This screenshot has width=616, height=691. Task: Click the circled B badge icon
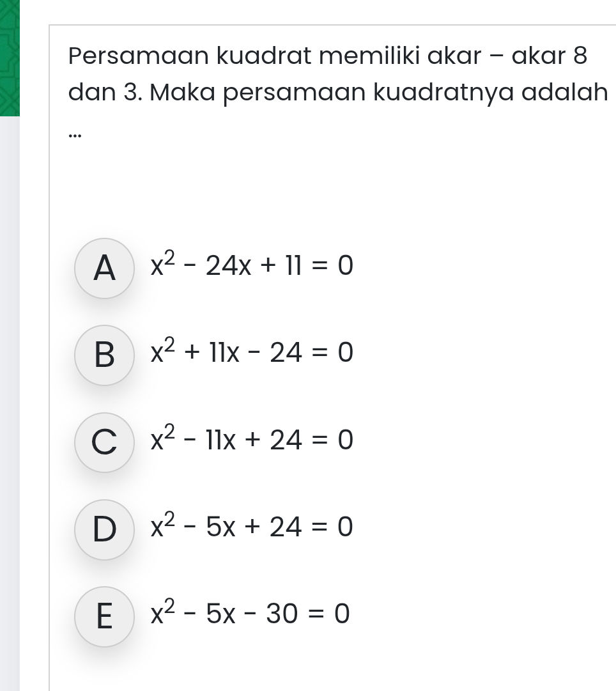pos(105,356)
